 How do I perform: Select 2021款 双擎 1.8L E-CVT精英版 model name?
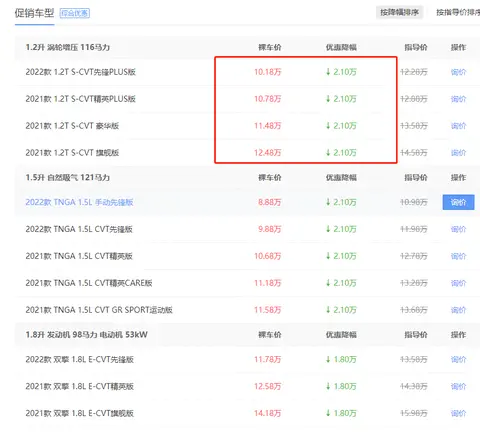tap(80, 387)
